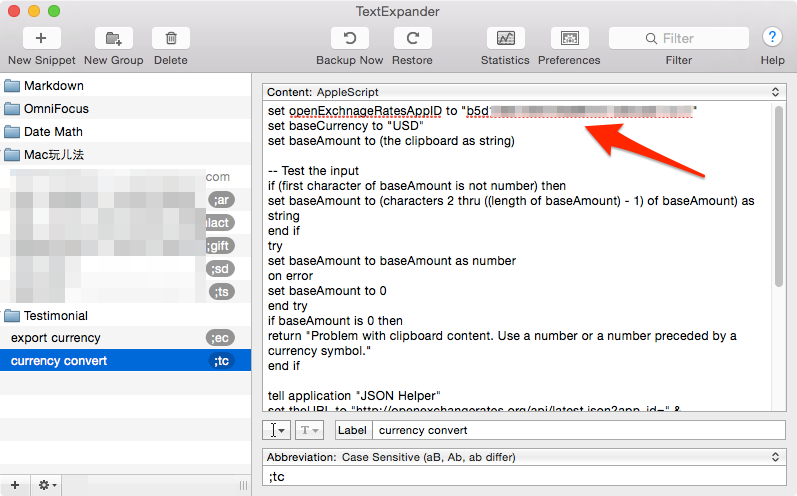Select the export currency snippet
The width and height of the screenshot is (797, 496).
pos(126,338)
